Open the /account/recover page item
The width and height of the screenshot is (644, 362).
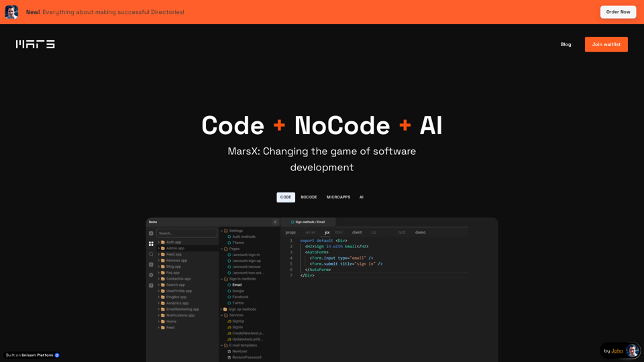pyautogui.click(x=246, y=267)
